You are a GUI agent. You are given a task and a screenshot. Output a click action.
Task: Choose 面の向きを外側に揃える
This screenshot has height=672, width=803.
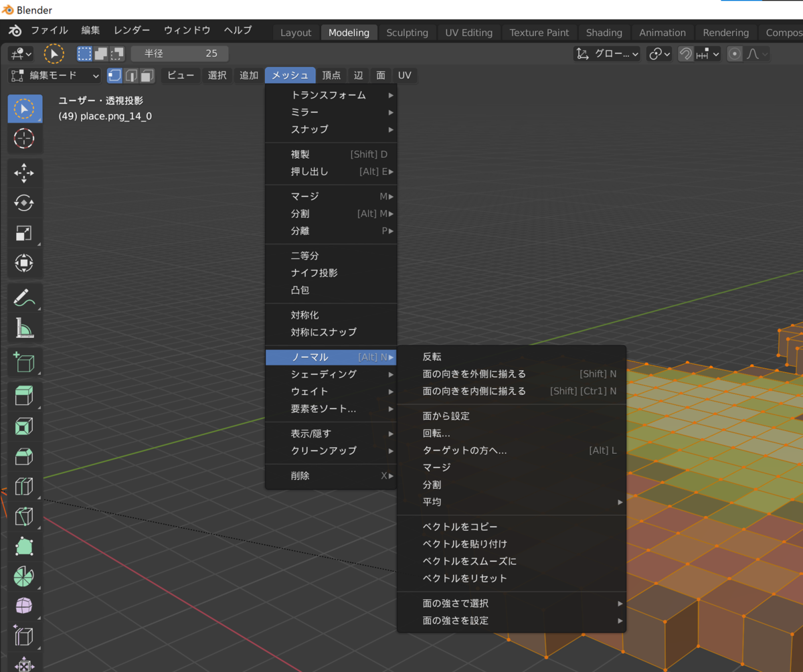click(x=511, y=374)
